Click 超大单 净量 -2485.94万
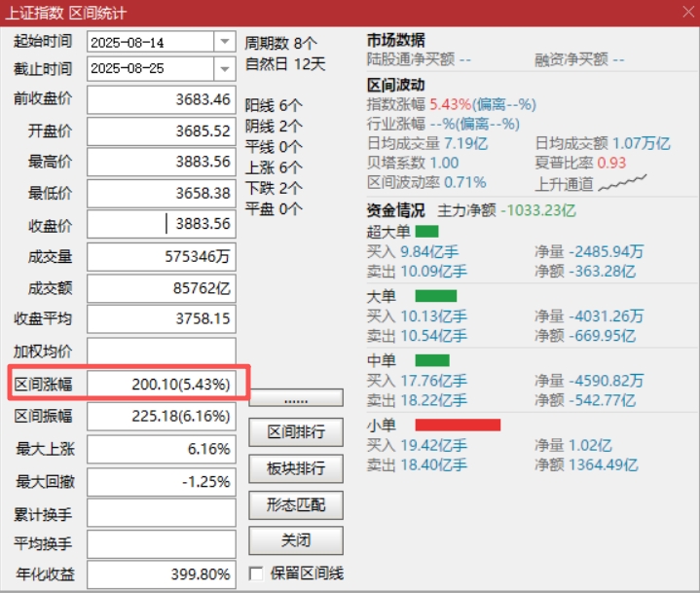 pos(589,252)
